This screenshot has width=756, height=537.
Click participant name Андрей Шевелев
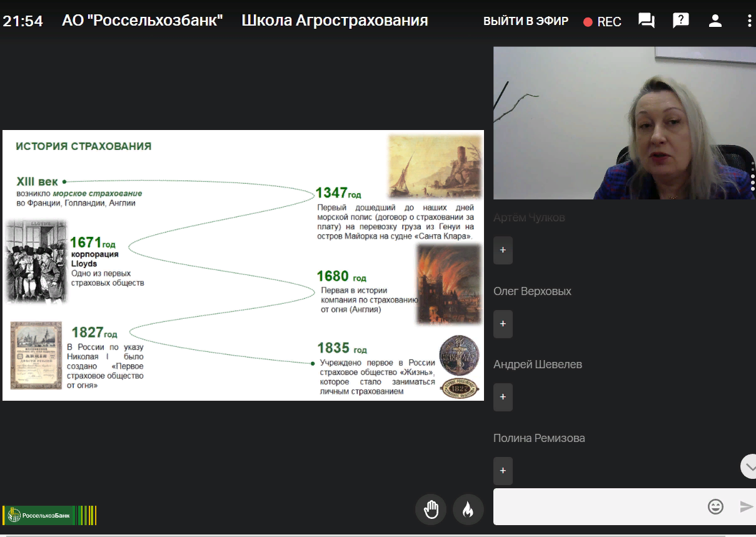click(x=538, y=364)
